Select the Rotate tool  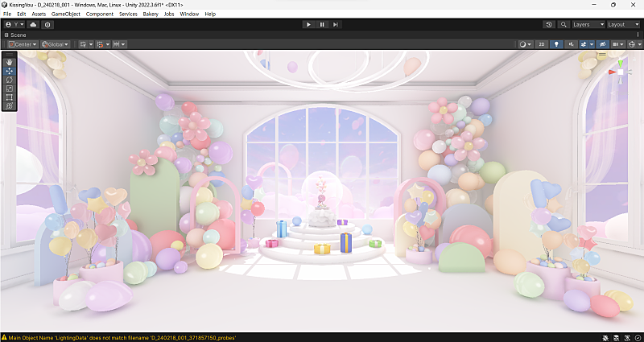coord(10,80)
